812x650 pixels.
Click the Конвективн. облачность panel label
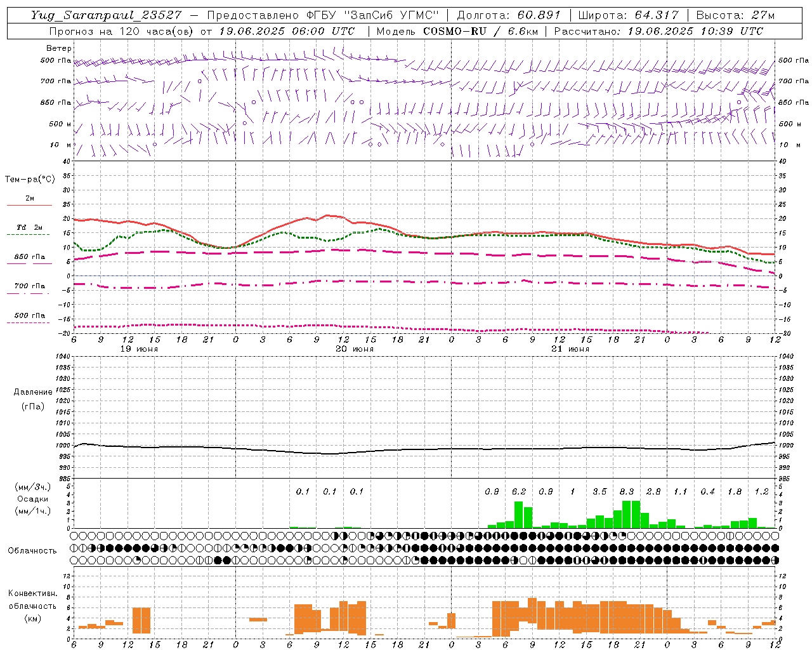32,600
